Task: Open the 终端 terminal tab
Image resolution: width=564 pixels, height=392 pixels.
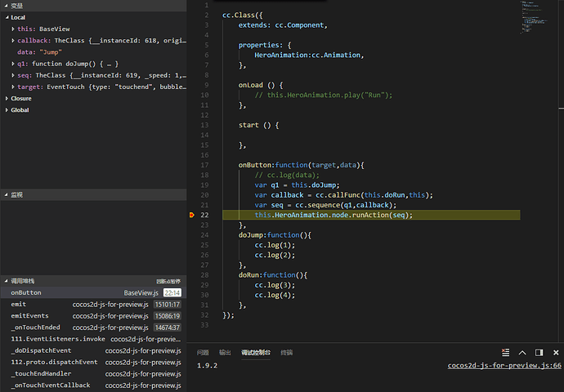Action: [286, 353]
